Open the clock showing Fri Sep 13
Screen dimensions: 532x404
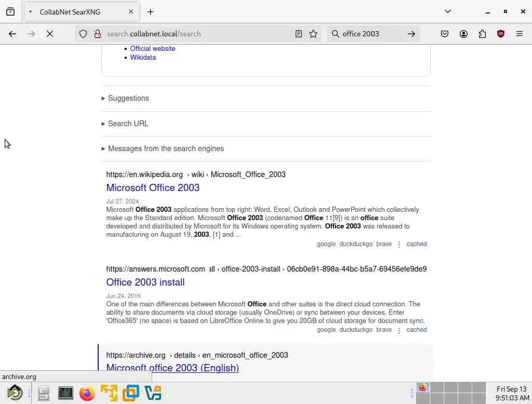[x=512, y=393]
